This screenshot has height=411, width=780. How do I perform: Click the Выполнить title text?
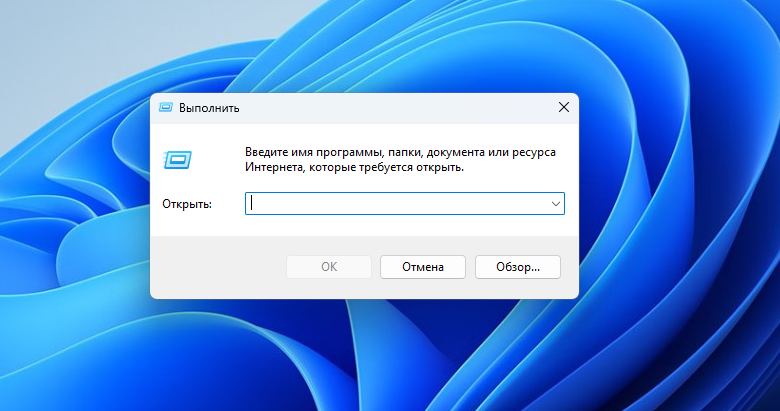(209, 108)
